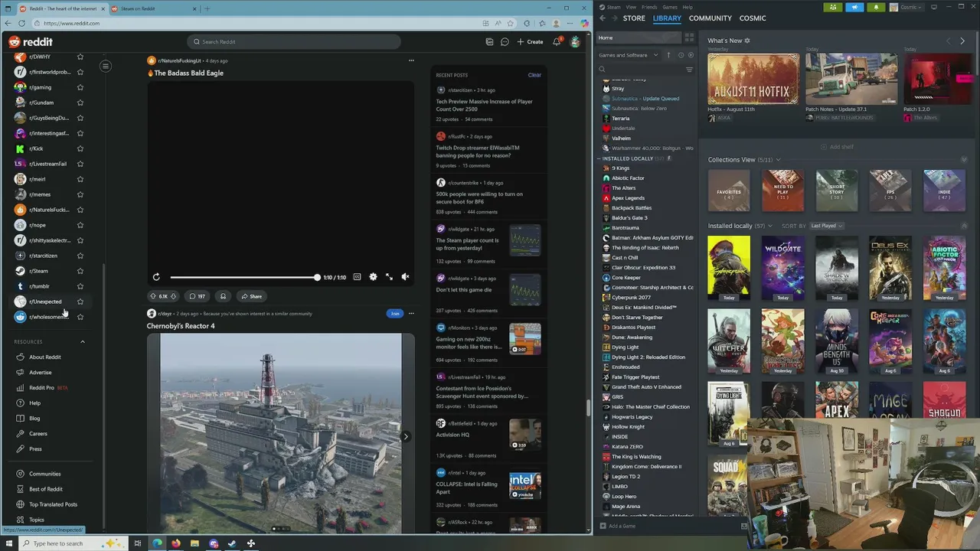Collapse the Reddit left navigation sidebar

(106, 66)
